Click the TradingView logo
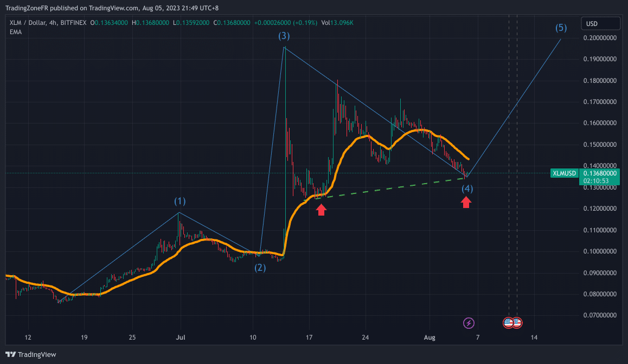Screen dimensions: 628x364 point(31,354)
